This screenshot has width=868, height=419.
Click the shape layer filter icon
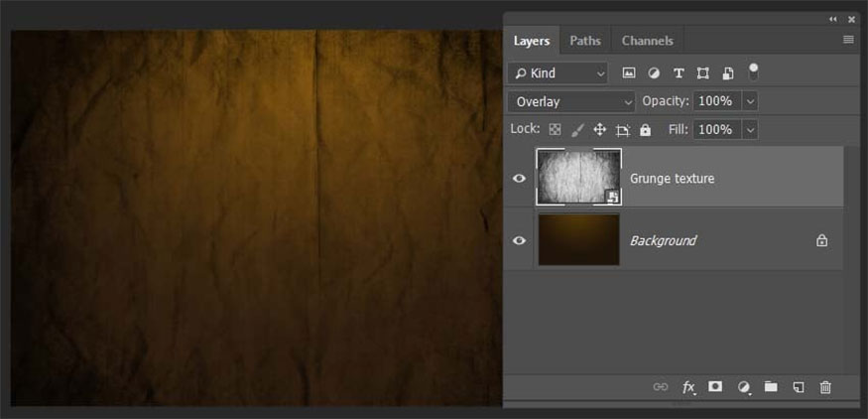703,73
